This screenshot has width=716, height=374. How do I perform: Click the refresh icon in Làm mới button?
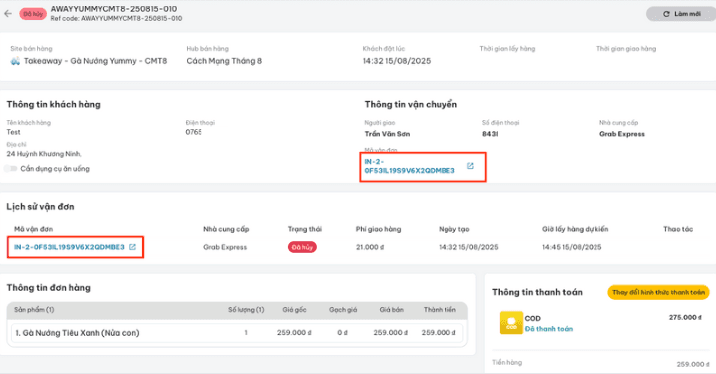666,14
